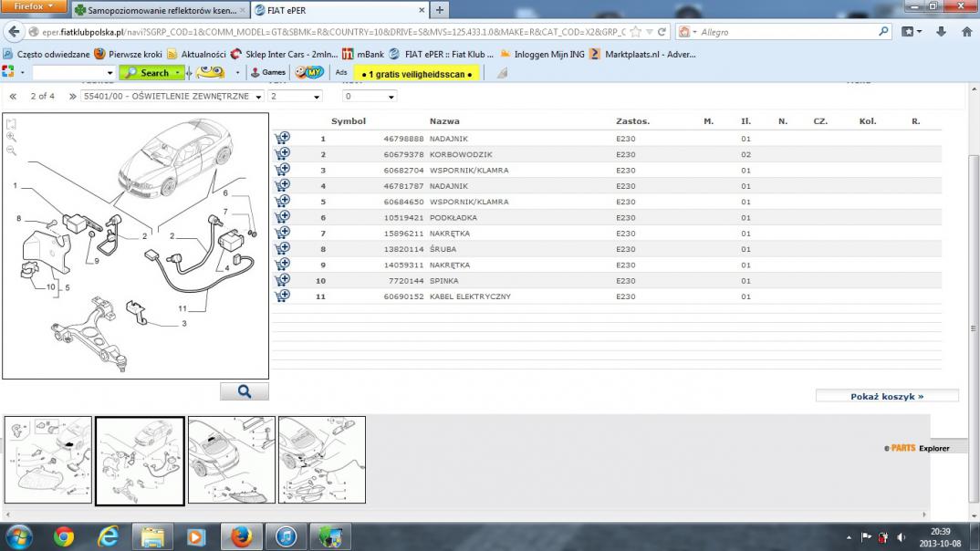Reload the current page
The width and height of the screenshot is (980, 551).
point(662,32)
